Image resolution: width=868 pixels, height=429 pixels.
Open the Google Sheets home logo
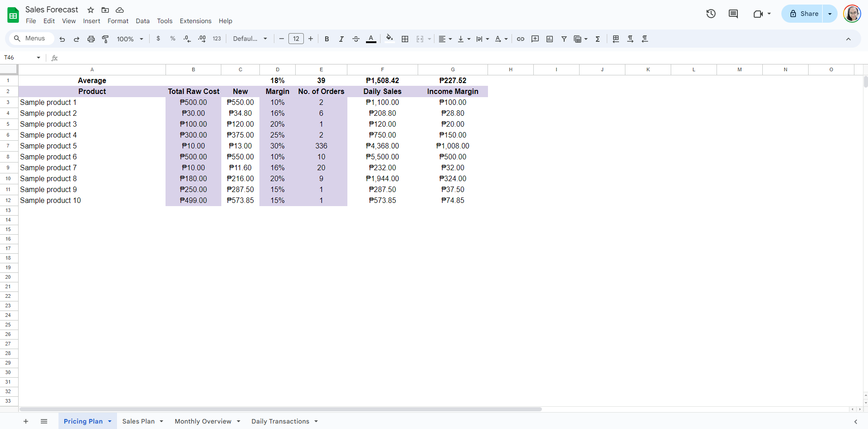coord(13,15)
